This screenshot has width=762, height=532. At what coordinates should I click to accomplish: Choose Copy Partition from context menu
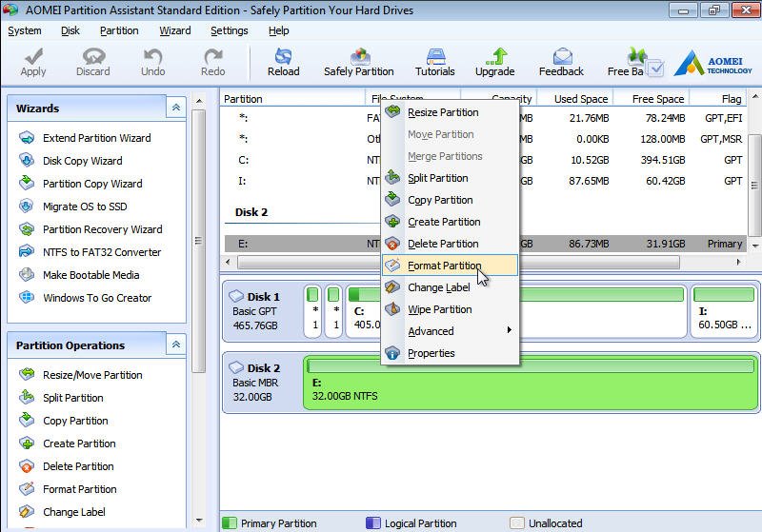click(450, 200)
